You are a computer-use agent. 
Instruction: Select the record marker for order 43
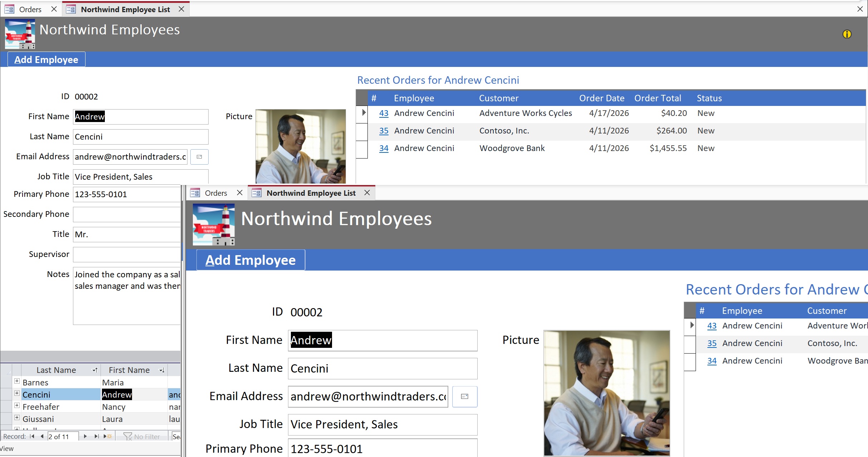point(362,113)
